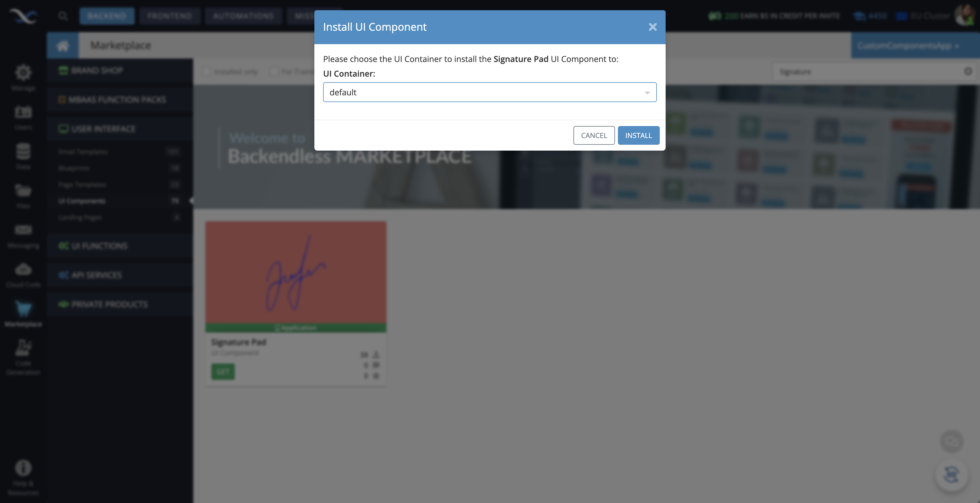The height and width of the screenshot is (503, 980).
Task: Click the MBaaS Function Packs icon
Action: [62, 99]
